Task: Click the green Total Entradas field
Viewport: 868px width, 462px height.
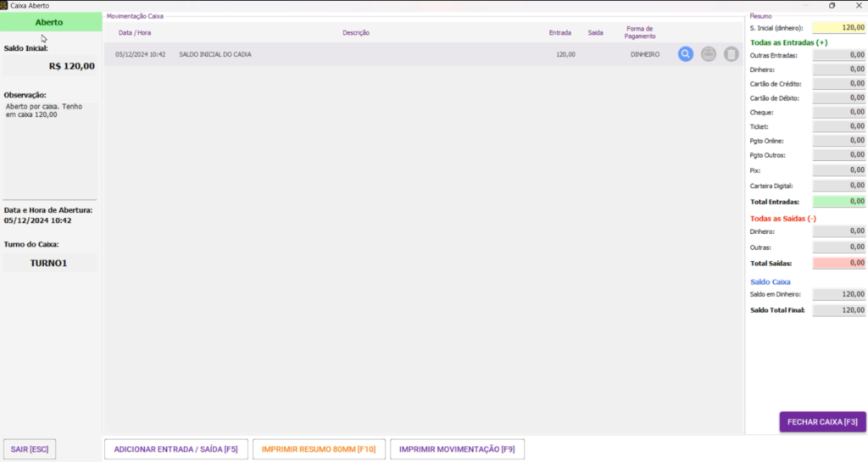Action: pyautogui.click(x=839, y=202)
